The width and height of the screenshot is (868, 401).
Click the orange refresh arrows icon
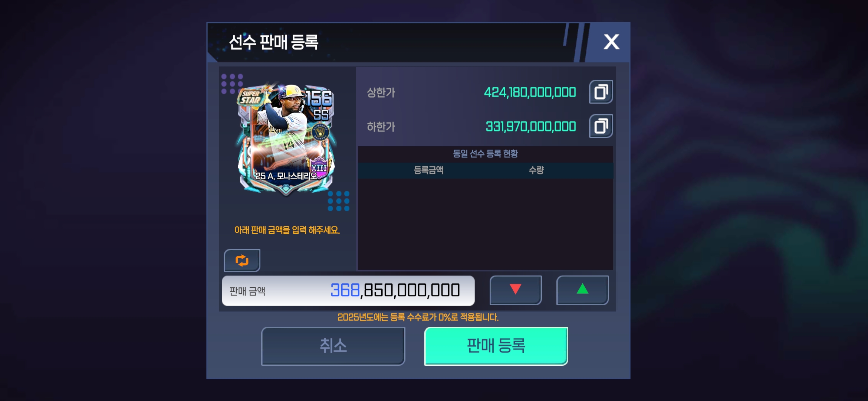click(x=242, y=260)
